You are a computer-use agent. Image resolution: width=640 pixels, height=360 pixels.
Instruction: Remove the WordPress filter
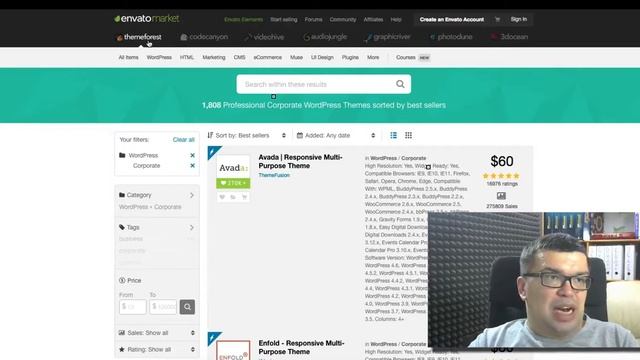point(192,156)
